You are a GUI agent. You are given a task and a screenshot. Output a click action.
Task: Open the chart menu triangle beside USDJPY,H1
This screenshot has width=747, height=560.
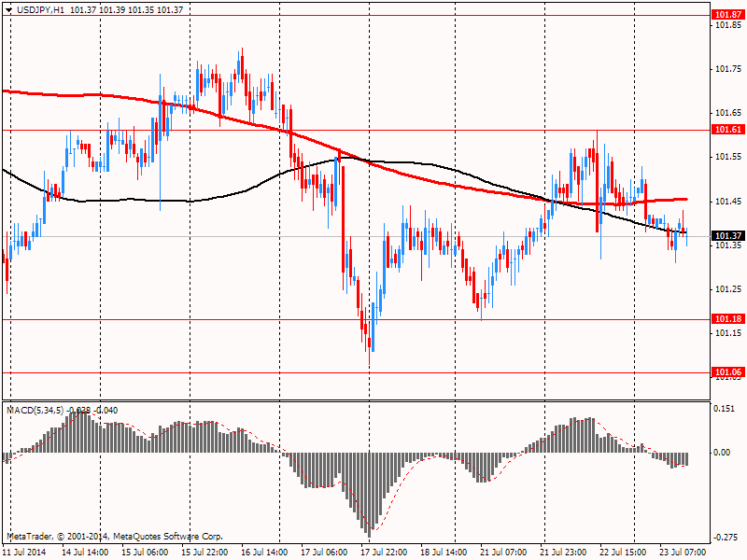(x=9, y=9)
